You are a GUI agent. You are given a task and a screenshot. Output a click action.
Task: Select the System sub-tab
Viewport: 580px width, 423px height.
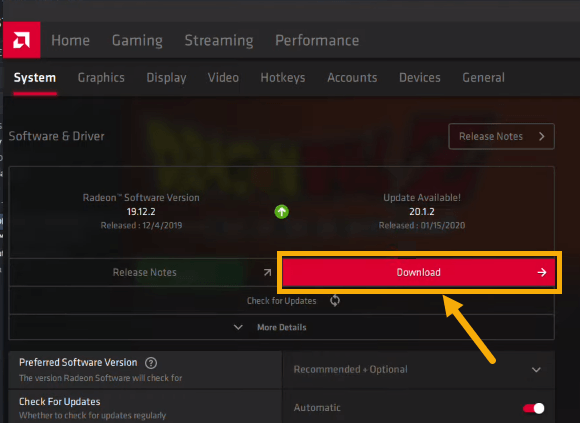pyautogui.click(x=35, y=78)
